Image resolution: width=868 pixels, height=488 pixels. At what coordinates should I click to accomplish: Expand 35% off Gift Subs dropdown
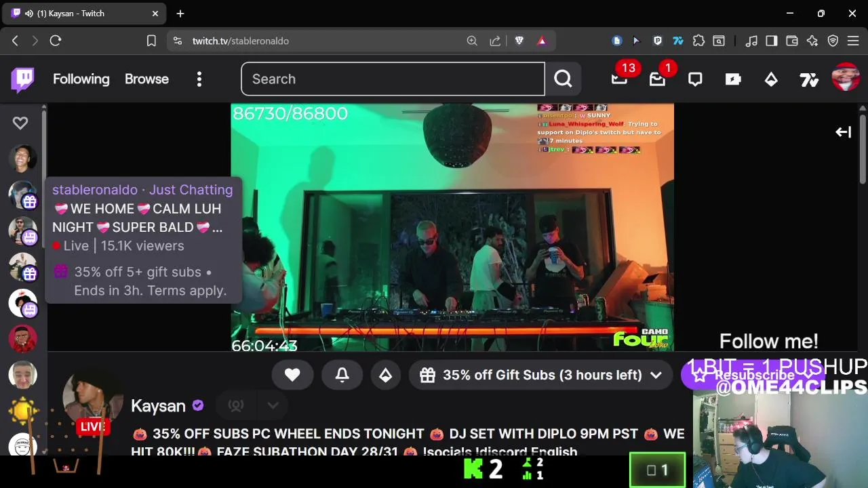tap(540, 375)
